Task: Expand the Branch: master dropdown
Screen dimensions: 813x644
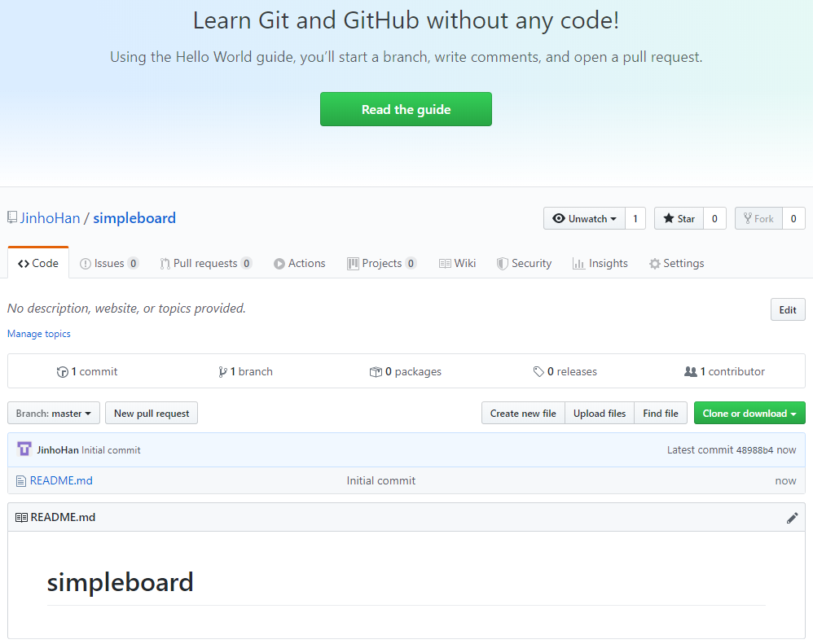Action: coord(54,413)
